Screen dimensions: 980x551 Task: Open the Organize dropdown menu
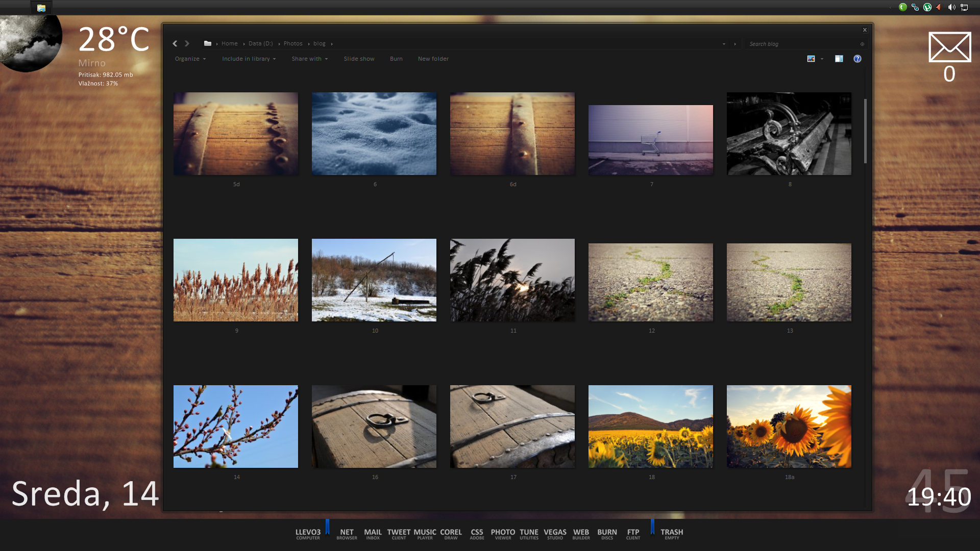coord(190,59)
